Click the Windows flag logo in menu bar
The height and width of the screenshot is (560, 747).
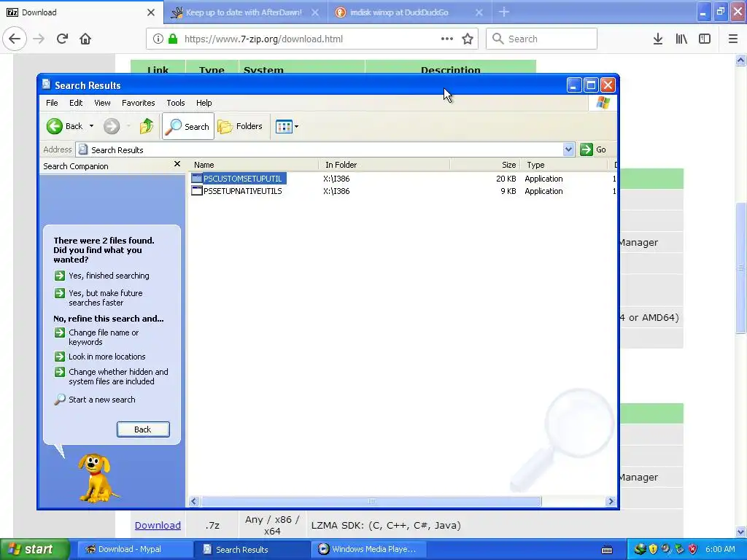603,102
